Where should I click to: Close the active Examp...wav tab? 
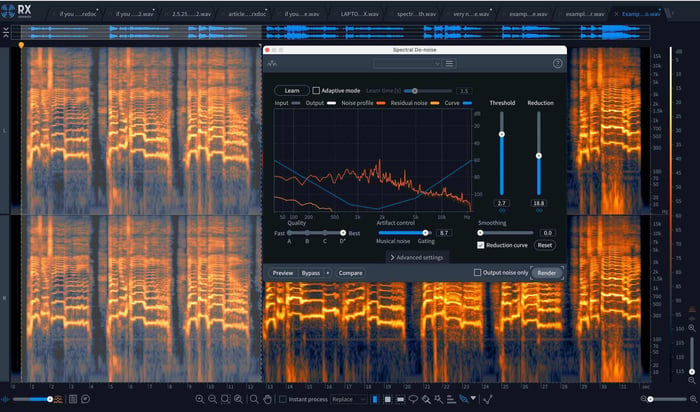(616, 14)
